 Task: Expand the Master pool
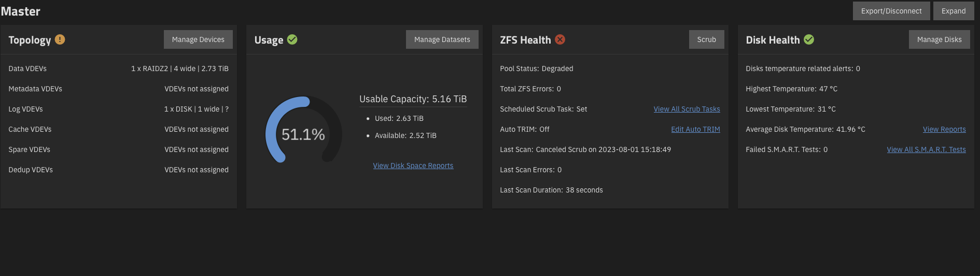(954, 11)
